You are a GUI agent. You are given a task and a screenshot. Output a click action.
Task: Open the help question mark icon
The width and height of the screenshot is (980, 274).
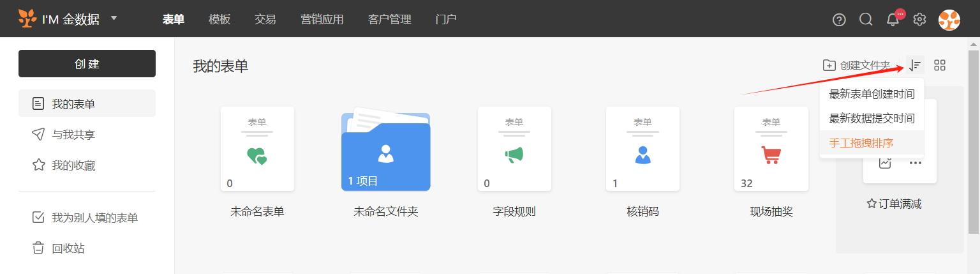pos(839,20)
